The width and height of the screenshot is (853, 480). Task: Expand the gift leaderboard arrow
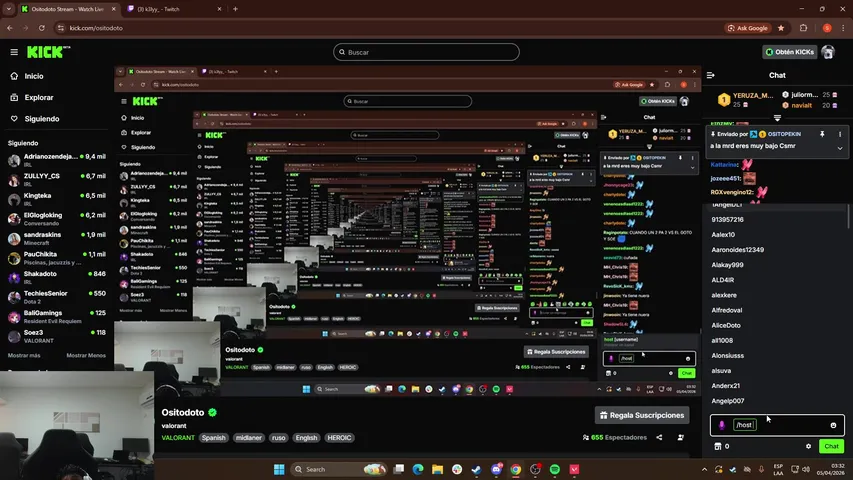tap(777, 118)
